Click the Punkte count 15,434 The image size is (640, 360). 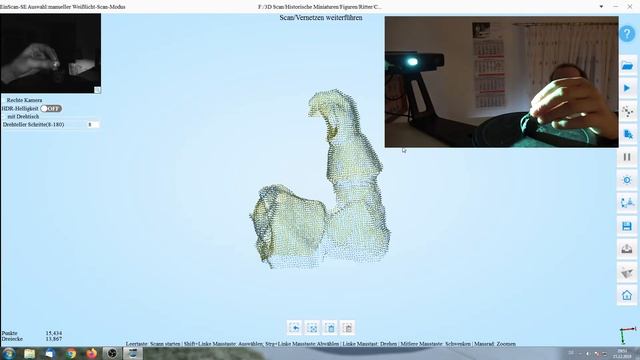pos(54,333)
